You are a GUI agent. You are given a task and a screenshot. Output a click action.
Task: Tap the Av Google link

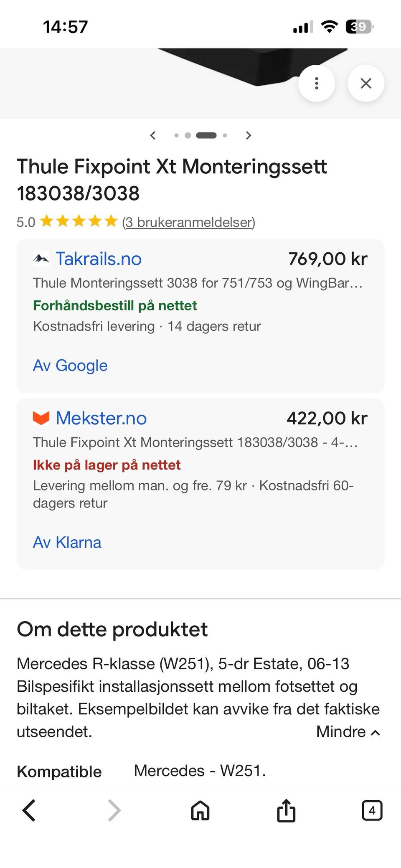70,365
